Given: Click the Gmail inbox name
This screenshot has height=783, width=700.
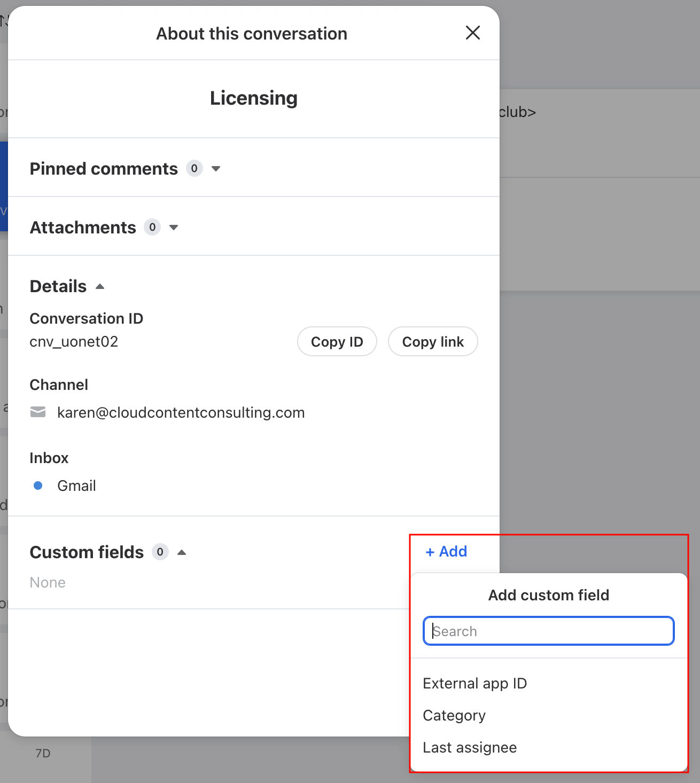Looking at the screenshot, I should click(x=76, y=486).
